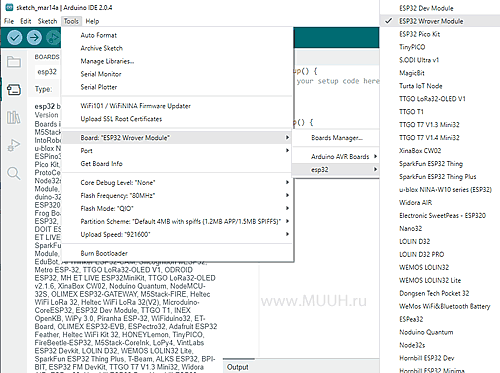Open the Debug sidebar icon

tap(14, 145)
